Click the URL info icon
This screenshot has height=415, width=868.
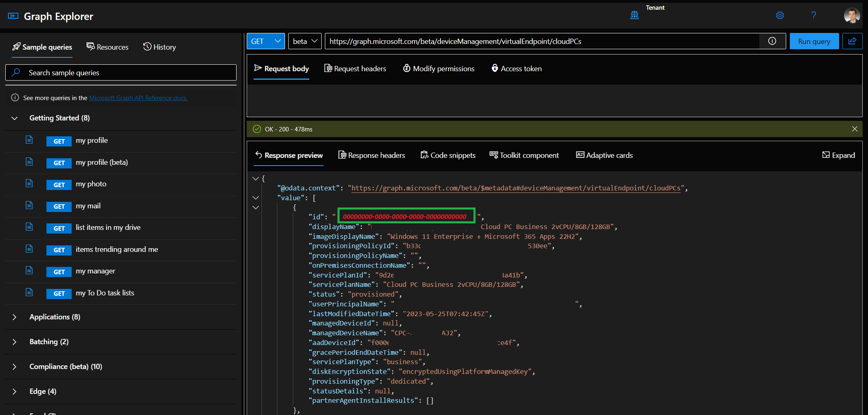click(x=772, y=41)
